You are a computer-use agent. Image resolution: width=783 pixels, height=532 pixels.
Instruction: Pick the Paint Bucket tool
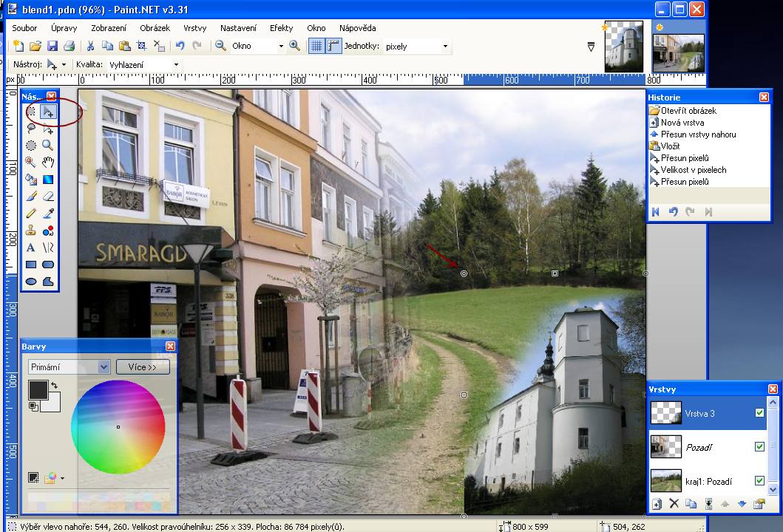[31, 179]
